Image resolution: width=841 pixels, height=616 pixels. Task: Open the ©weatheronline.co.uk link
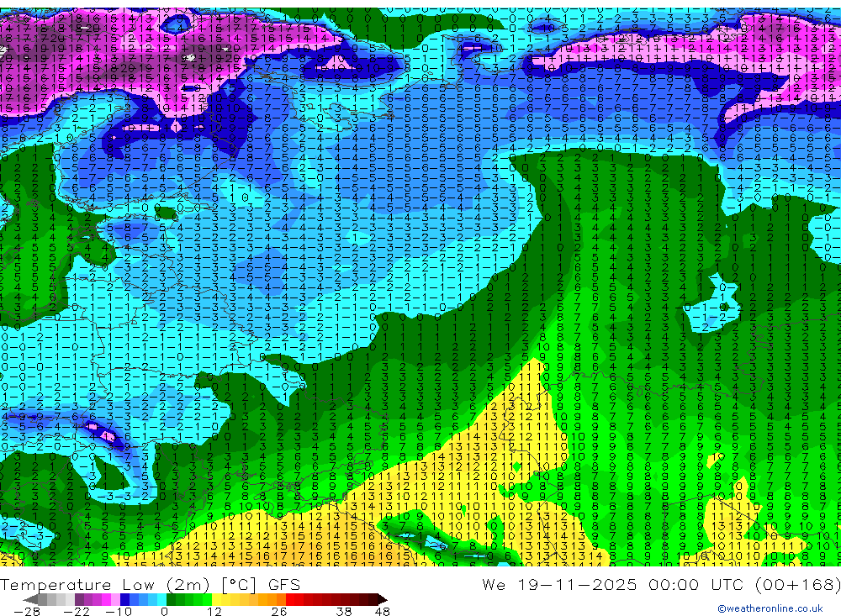click(770, 608)
